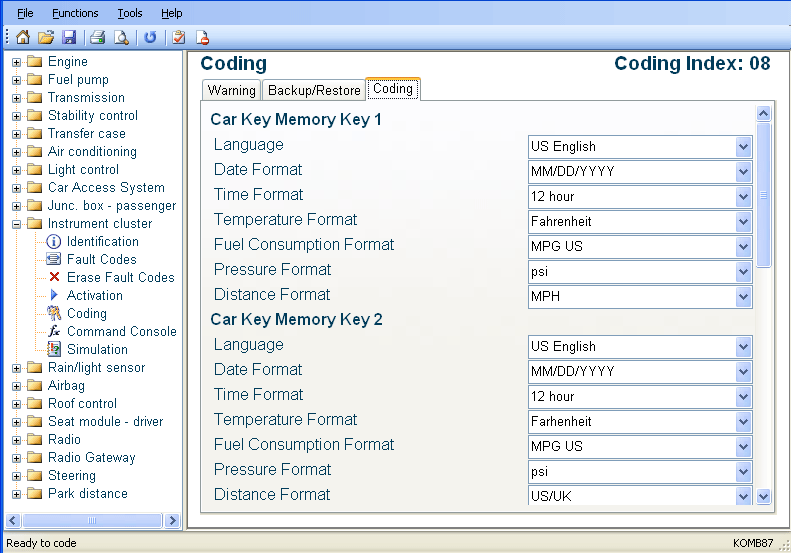This screenshot has width=791, height=553.
Task: Collapse the Instrument cluster node
Action: [x=17, y=224]
